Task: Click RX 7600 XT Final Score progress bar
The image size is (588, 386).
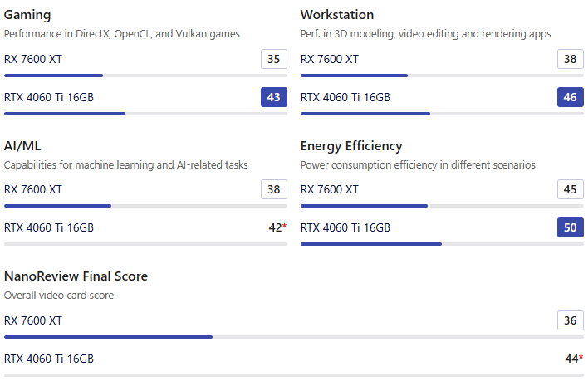Action: 294,337
